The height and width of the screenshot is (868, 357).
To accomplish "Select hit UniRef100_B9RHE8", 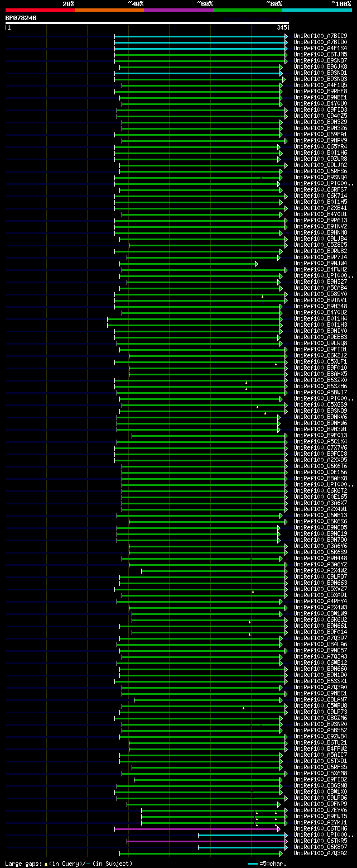I will click(x=320, y=92).
